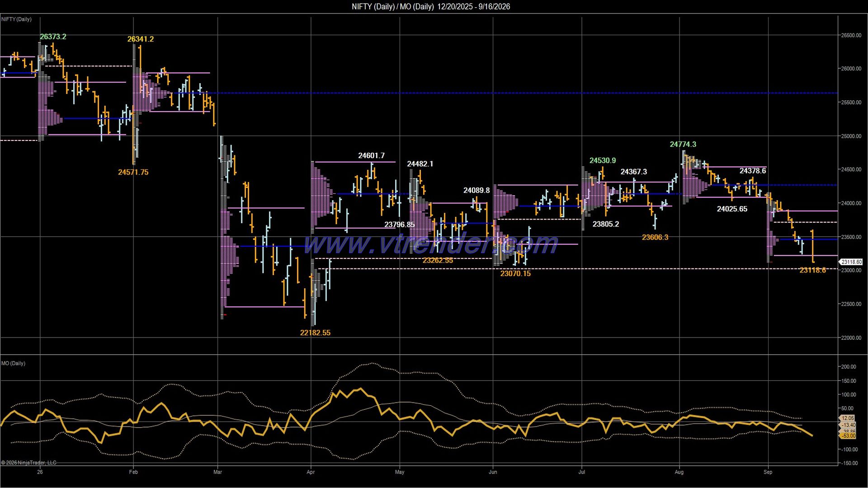Click 23500.00 on the price axis

click(851, 237)
